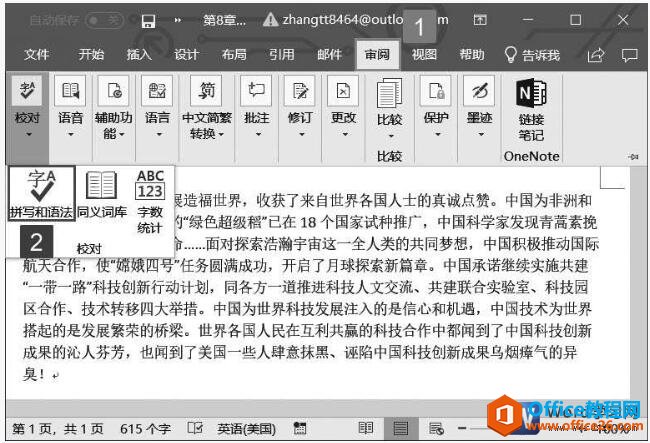Click the Share icon in ribbon header

(x=596, y=55)
